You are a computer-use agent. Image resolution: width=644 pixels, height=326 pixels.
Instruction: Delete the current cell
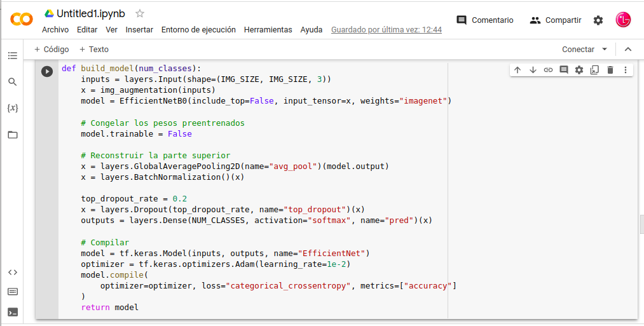pyautogui.click(x=610, y=70)
